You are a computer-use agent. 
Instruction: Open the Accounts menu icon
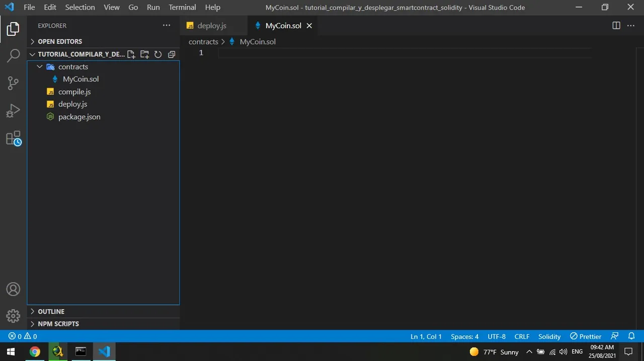pos(13,289)
